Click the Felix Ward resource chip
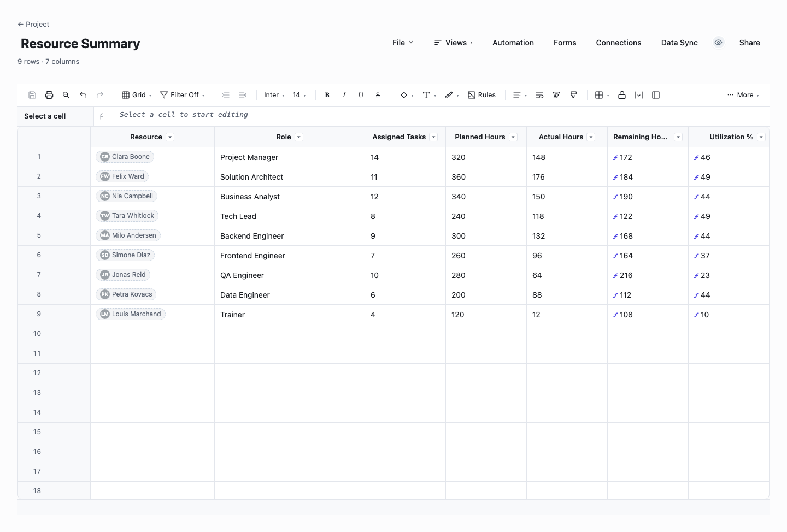Image resolution: width=787 pixels, height=532 pixels. pos(122,176)
